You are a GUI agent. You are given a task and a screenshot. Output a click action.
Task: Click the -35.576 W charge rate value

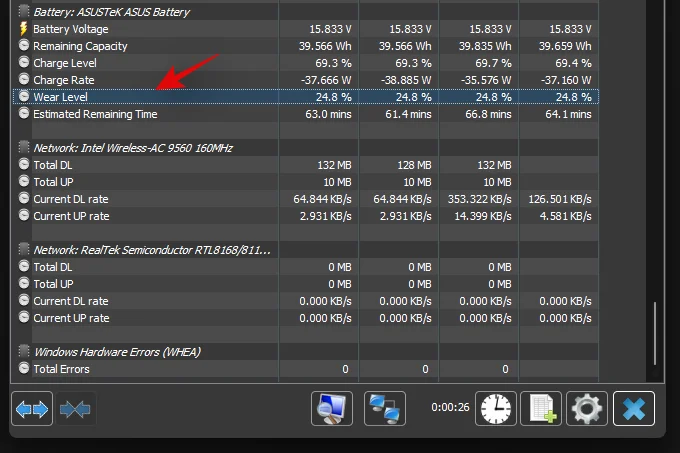[x=486, y=80]
